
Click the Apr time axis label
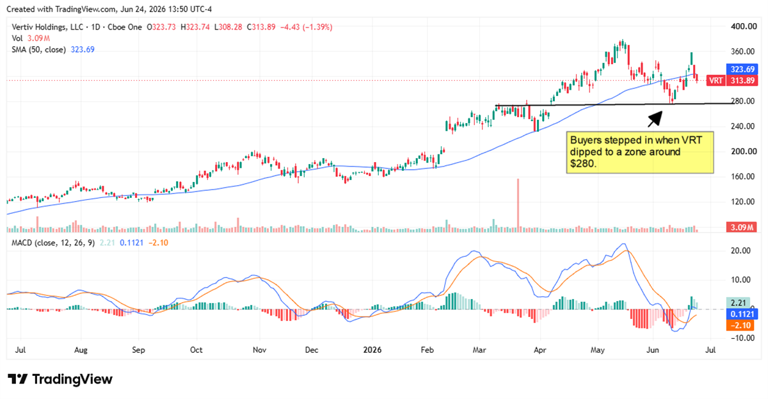pos(540,350)
